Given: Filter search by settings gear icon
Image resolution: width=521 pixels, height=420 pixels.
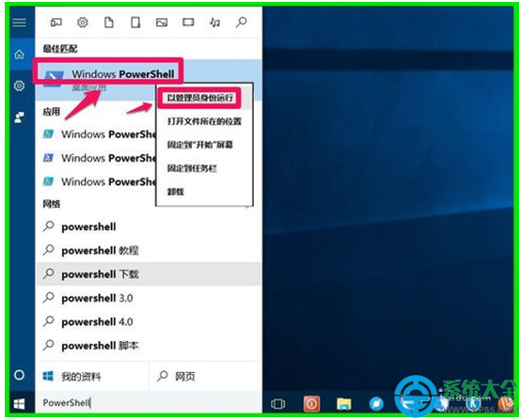Looking at the screenshot, I should [x=83, y=23].
